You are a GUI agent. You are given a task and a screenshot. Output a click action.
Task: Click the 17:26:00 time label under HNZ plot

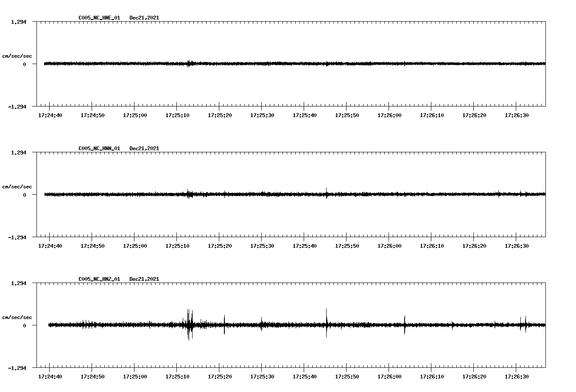[389, 377]
